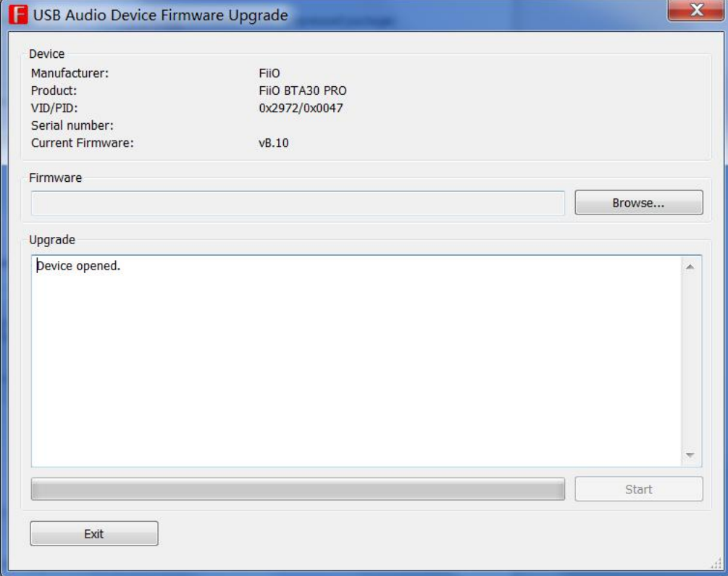Viewport: 728px width, 576px height.
Task: Close the Firmware Upgrade window
Action: 696,10
